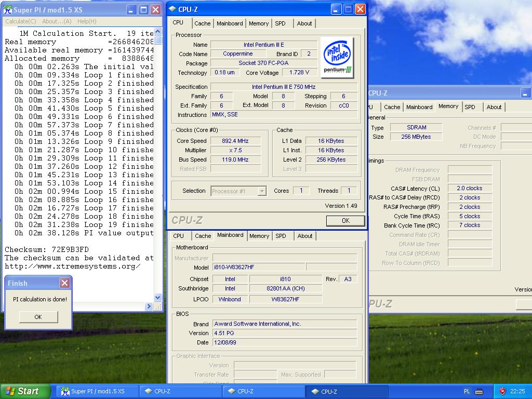Click the Bus Speed value 119.0 MHz
This screenshot has height=399, width=532.
tap(235, 159)
